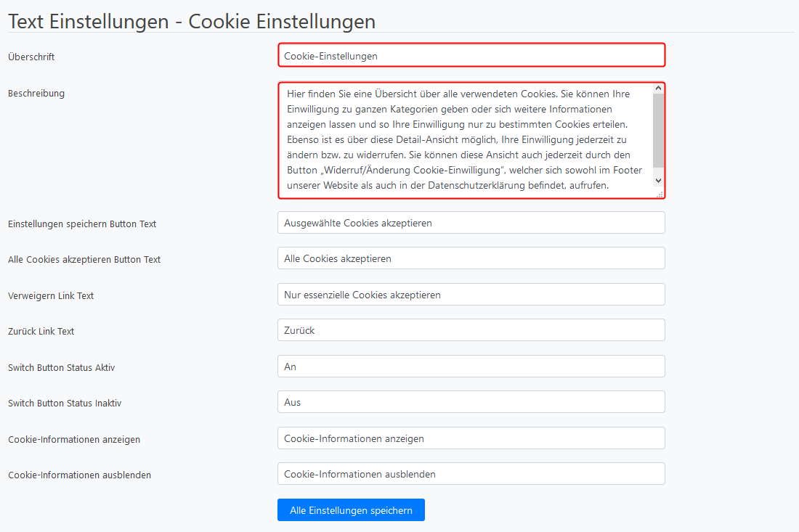Focus the Zurück Link Text field

click(x=471, y=330)
